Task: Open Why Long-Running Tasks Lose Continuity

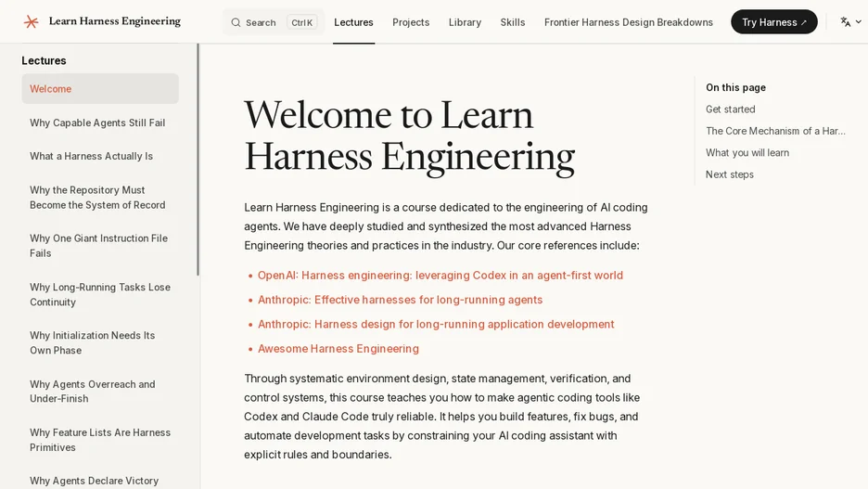Action: point(100,294)
